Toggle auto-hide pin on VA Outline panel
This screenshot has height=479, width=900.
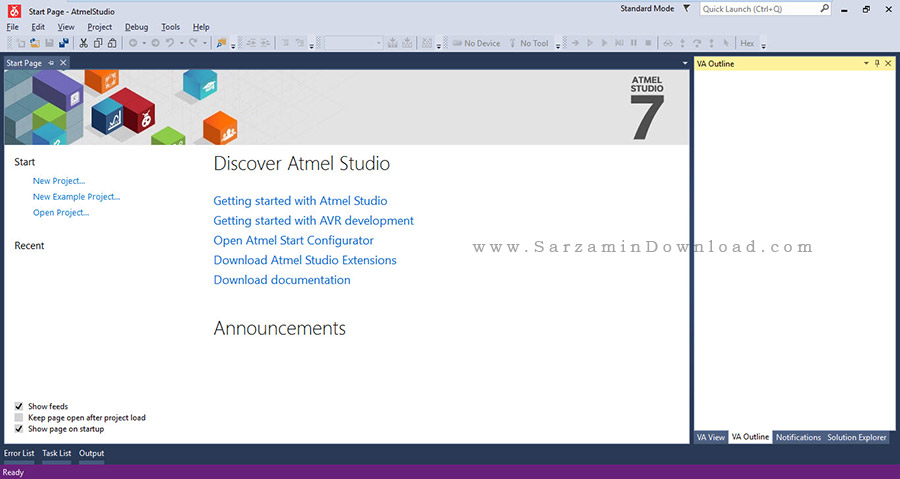coord(877,63)
